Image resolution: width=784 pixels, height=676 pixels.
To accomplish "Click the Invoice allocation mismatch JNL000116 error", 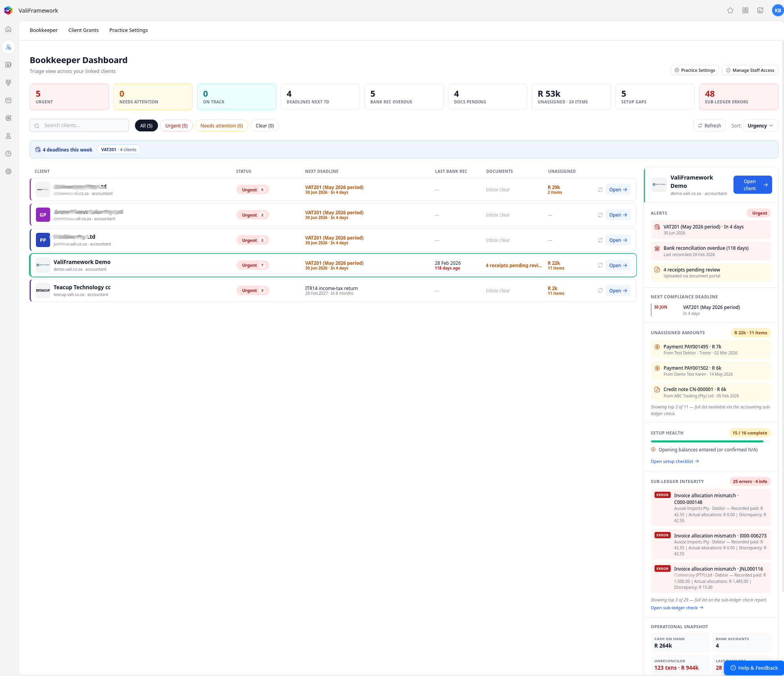I will point(711,578).
